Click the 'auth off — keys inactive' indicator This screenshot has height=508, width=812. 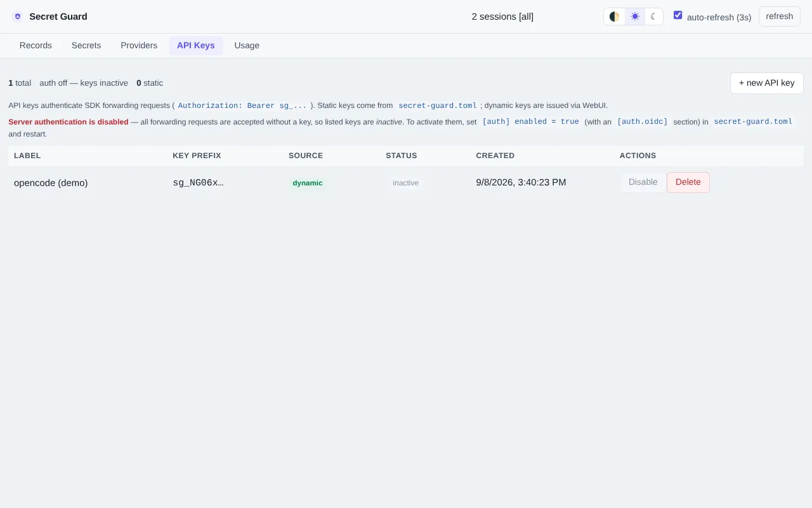(x=84, y=83)
